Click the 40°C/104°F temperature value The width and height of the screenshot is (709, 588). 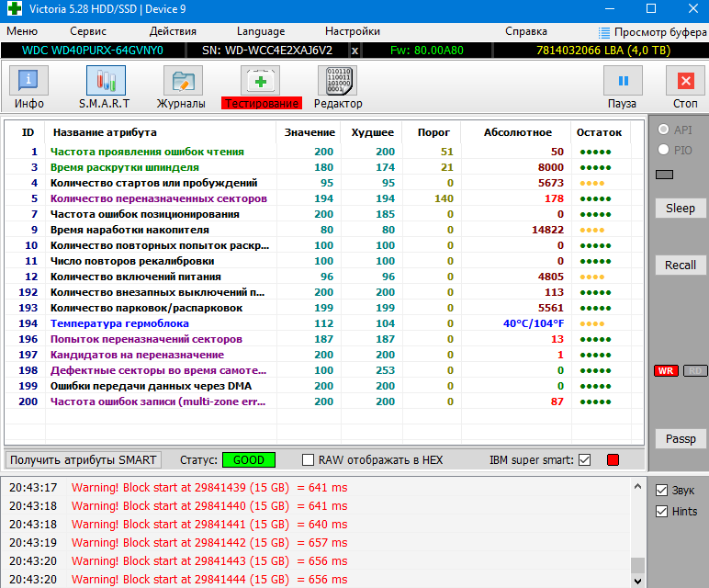click(534, 323)
